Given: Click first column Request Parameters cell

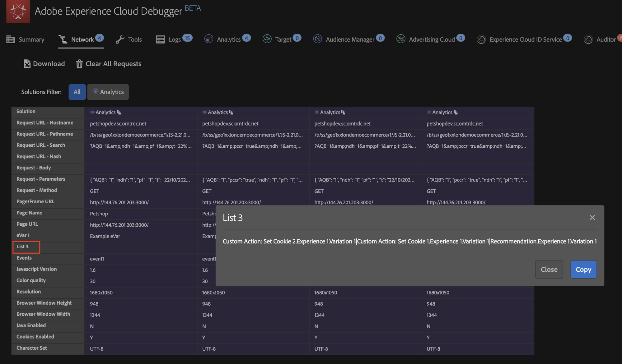Looking at the screenshot, I should point(140,180).
